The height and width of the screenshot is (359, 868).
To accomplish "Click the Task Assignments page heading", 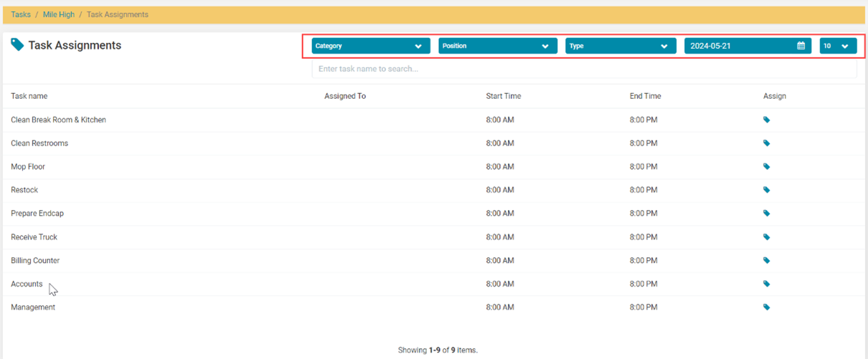I will 75,45.
